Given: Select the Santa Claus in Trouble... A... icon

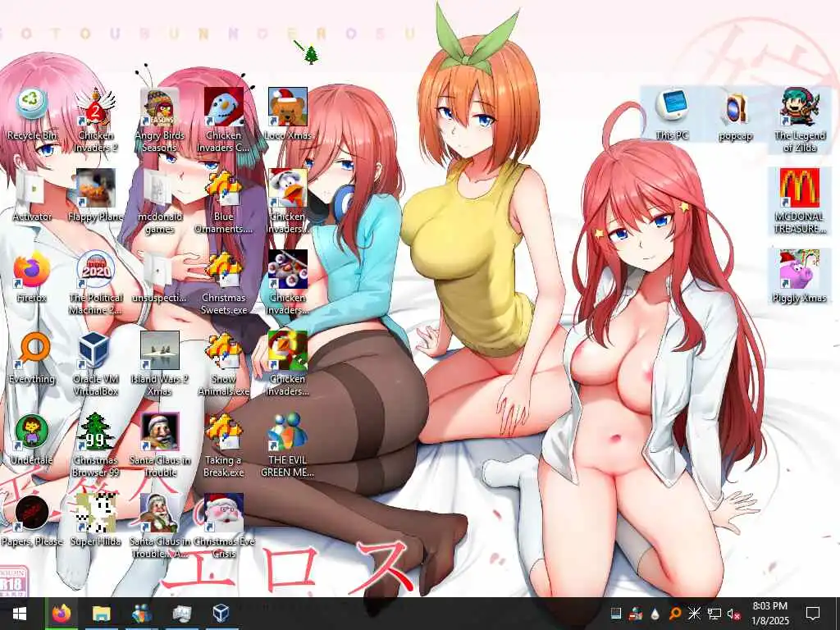Looking at the screenshot, I should (159, 526).
